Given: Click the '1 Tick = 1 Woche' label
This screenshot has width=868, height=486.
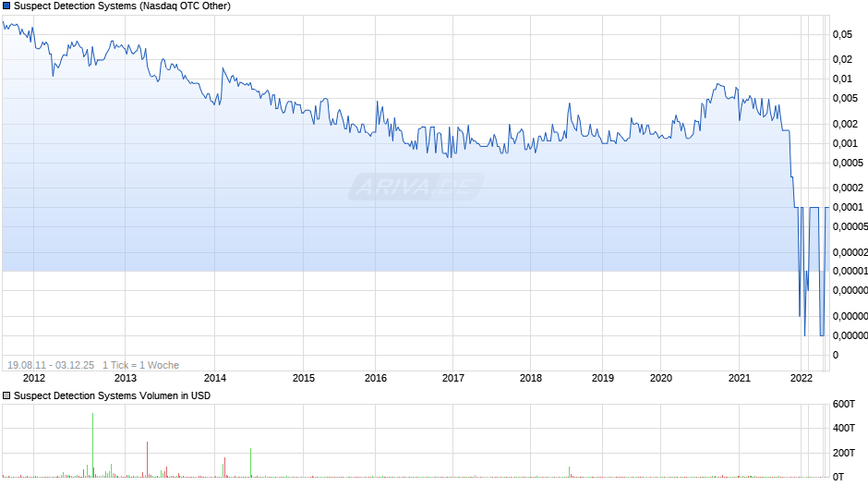Looking at the screenshot, I should click(140, 365).
